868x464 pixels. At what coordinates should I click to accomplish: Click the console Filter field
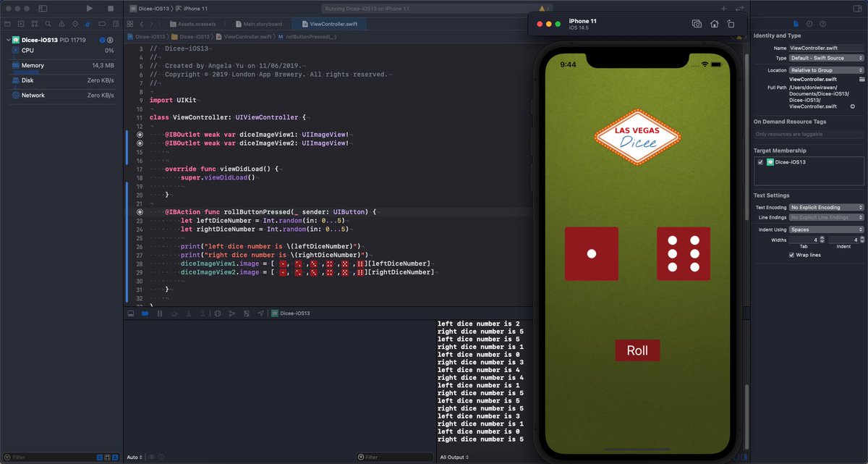click(394, 457)
